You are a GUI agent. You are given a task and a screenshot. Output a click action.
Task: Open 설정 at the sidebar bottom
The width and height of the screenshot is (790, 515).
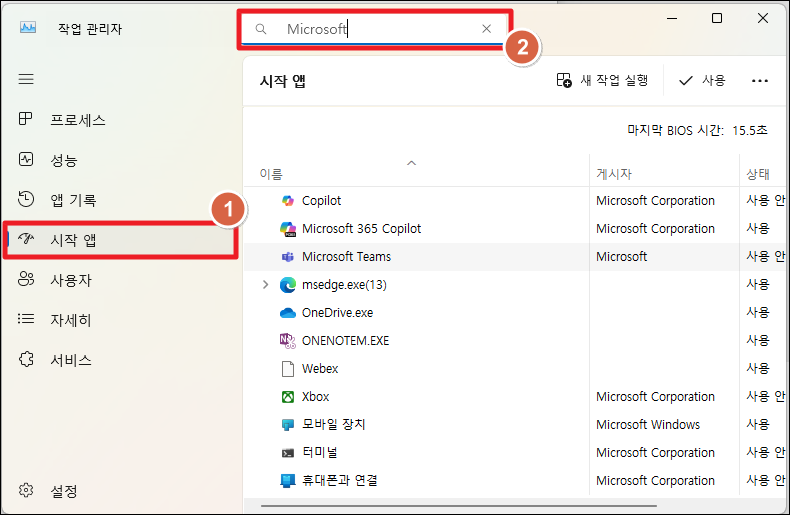tap(48, 490)
